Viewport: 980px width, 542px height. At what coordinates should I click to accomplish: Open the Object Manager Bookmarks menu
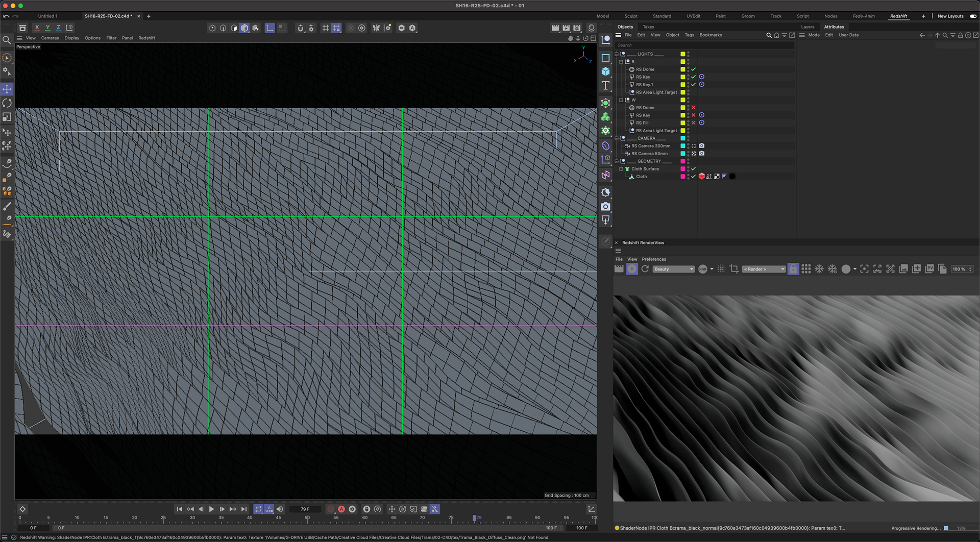[710, 35]
